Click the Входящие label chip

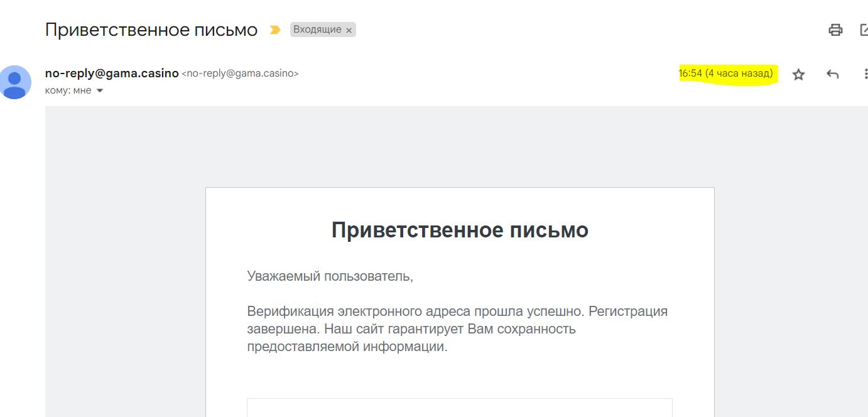click(317, 30)
